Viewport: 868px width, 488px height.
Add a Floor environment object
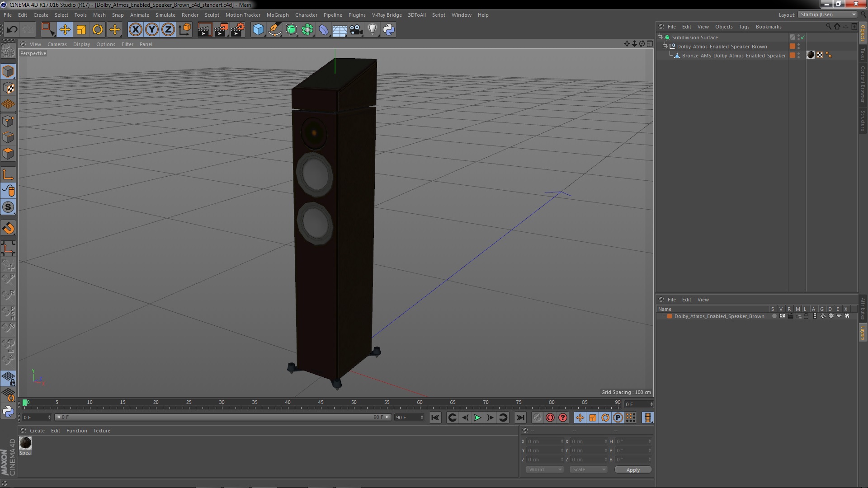click(x=340, y=30)
